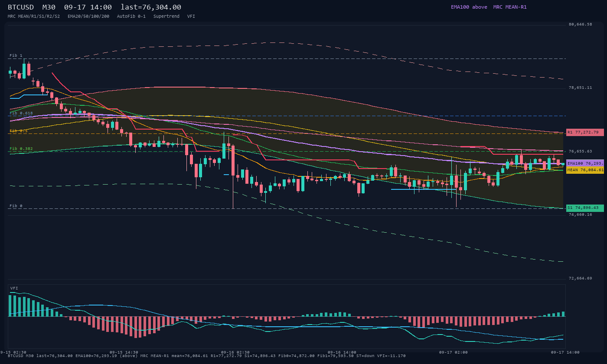This screenshot has height=364, width=607.
Task: Click 'EMA100=76,293.19 (above)' in the bottom status line
Action: (x=107, y=356)
